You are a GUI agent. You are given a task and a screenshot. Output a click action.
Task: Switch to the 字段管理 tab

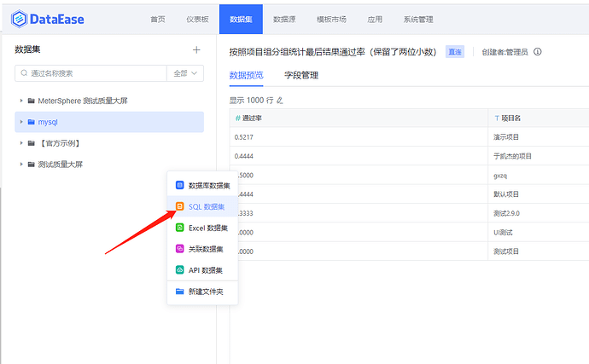[x=301, y=75]
